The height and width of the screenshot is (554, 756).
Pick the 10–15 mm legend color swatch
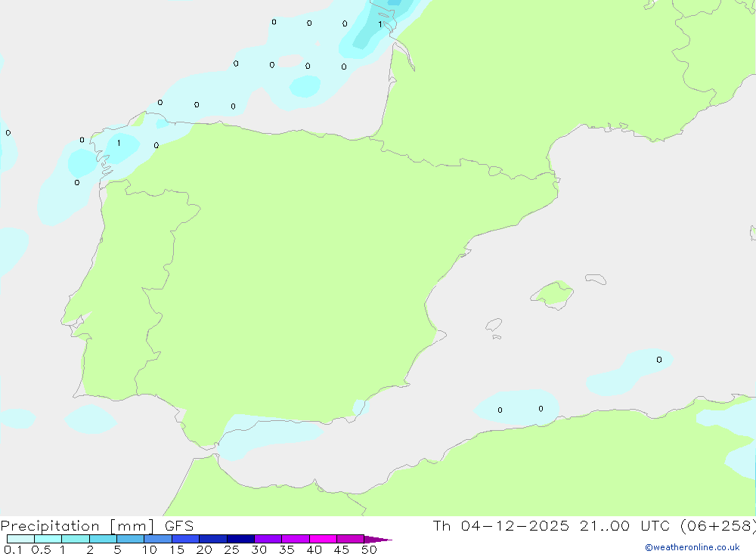158,539
